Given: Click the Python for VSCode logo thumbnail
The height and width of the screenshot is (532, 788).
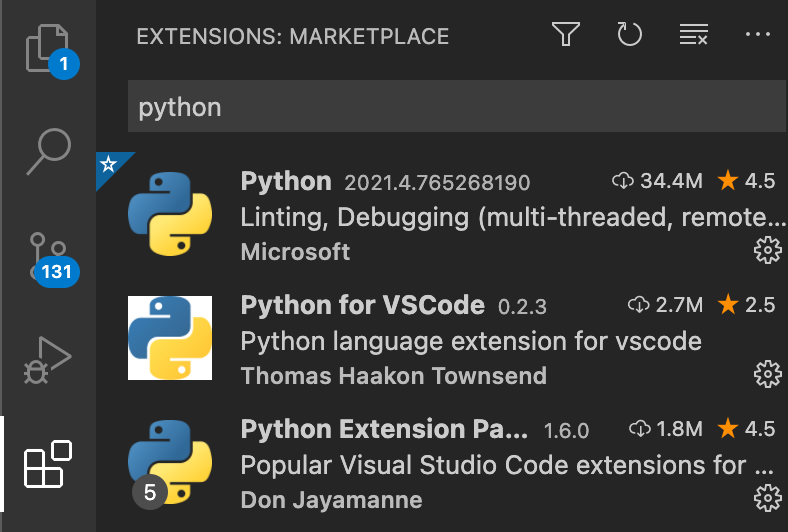Looking at the screenshot, I should (x=170, y=338).
